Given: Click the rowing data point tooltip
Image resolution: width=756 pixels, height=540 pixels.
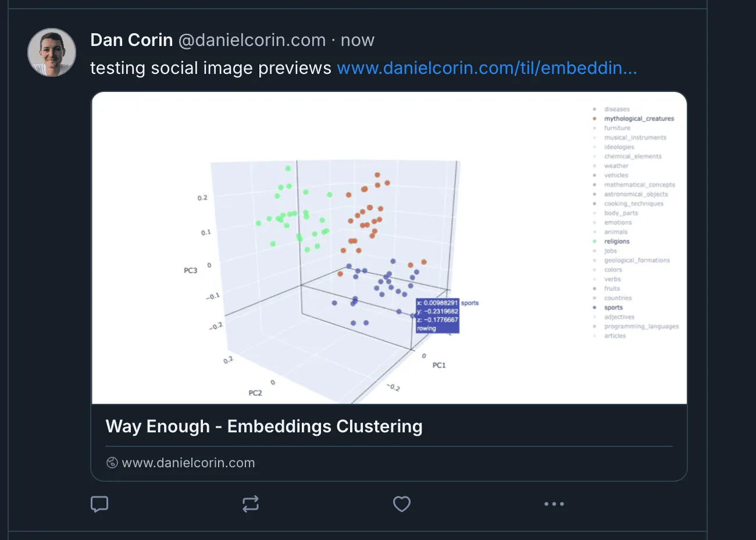Looking at the screenshot, I should (x=437, y=315).
